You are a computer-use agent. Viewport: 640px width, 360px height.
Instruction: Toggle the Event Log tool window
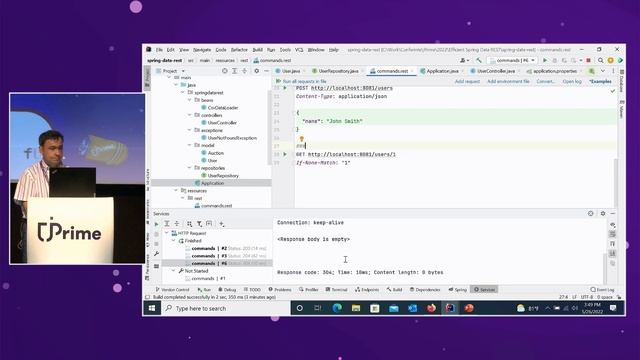(x=602, y=289)
